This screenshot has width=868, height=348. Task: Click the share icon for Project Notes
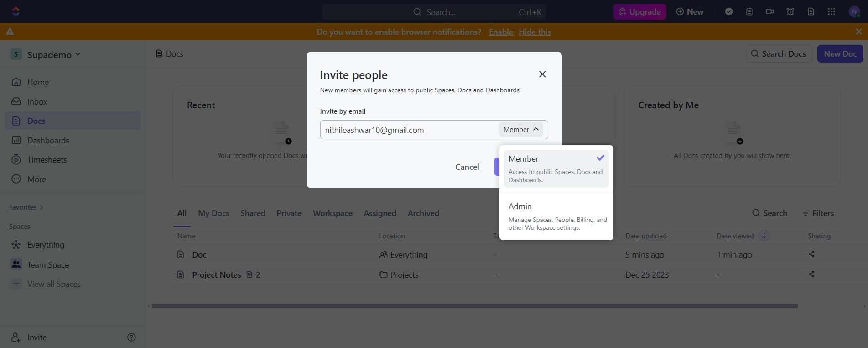click(811, 274)
